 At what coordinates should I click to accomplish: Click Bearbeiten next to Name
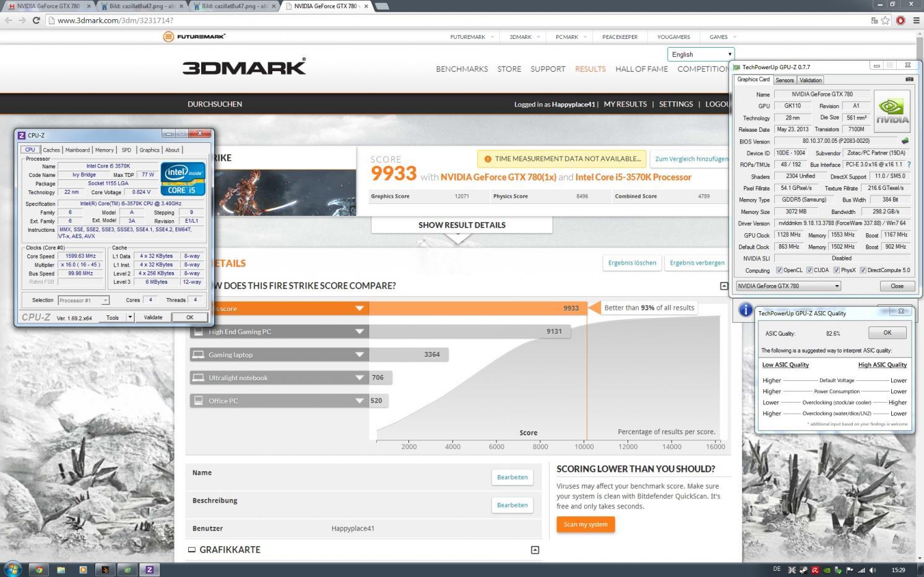(512, 477)
